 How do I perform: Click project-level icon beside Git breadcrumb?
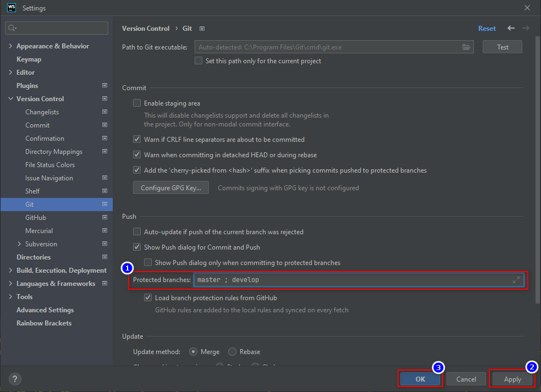[202, 29]
